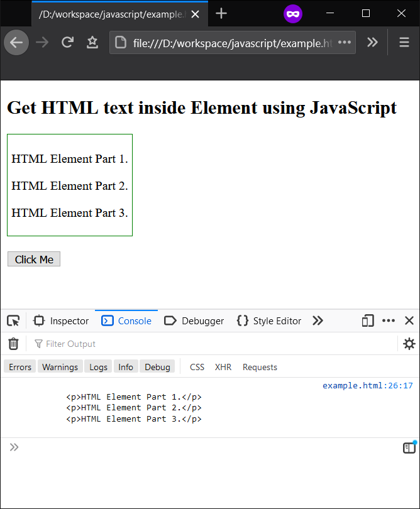Expand the hidden DevTools panels chevron
The width and height of the screenshot is (420, 509).
tap(318, 320)
